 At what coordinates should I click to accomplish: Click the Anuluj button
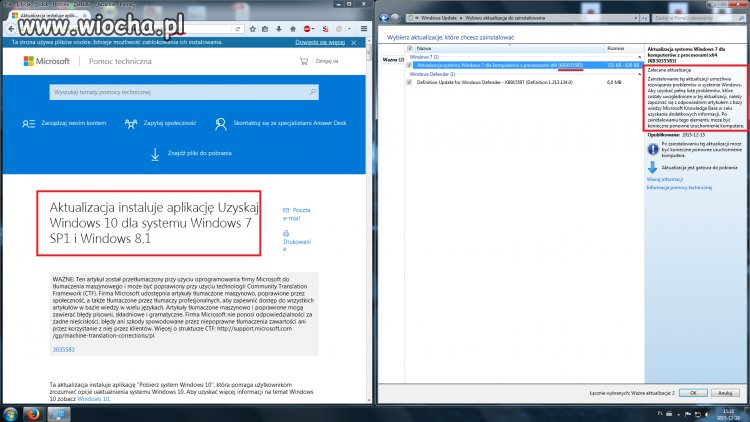725,393
